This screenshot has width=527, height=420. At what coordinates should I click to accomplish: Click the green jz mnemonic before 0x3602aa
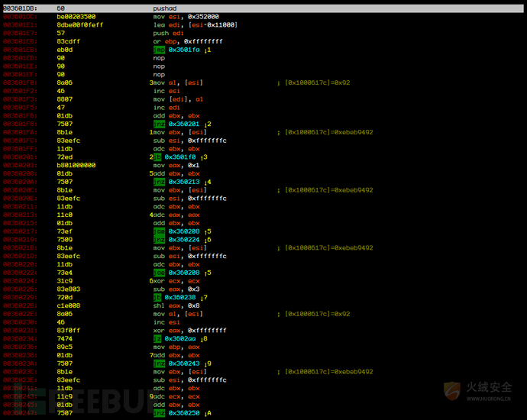(x=157, y=339)
